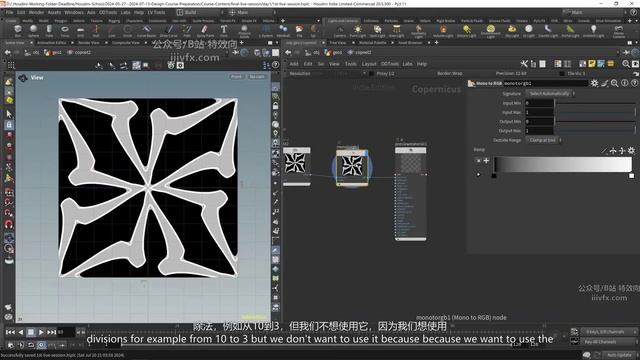Open the Rigid Bodies shelf tab
640x360 pixels.
pyautogui.click(x=446, y=20)
